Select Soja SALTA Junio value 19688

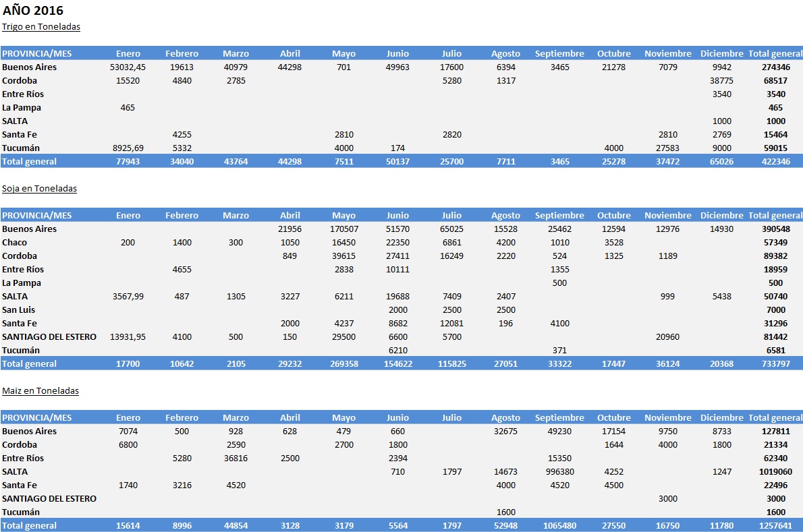click(x=398, y=296)
